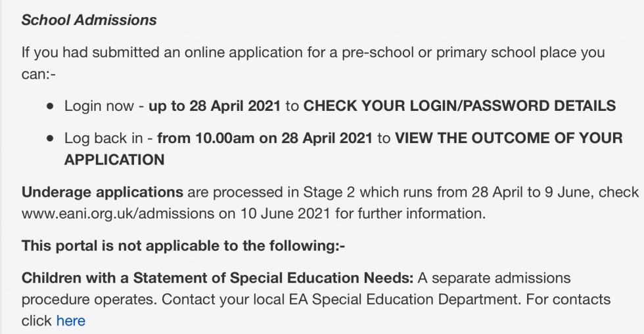This screenshot has height=334, width=644.
Task: Click the bold word "APPLICATION"
Action: coord(114,159)
